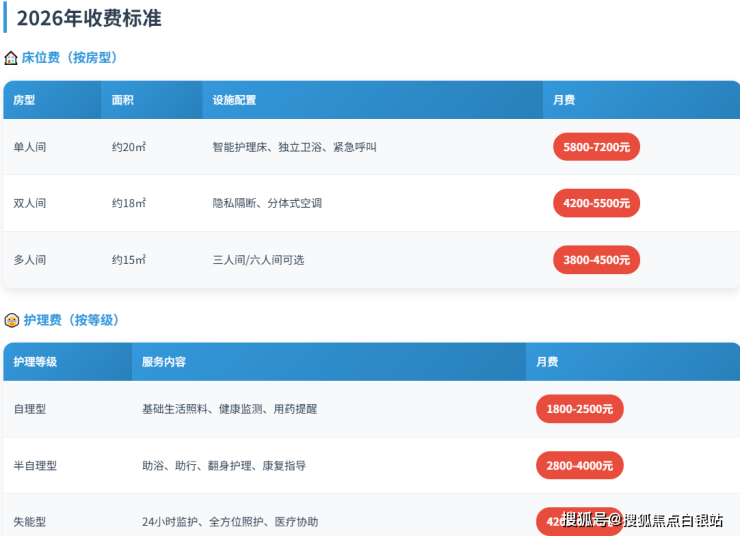Click the 面积 column header
This screenshot has width=740, height=536.
122,100
